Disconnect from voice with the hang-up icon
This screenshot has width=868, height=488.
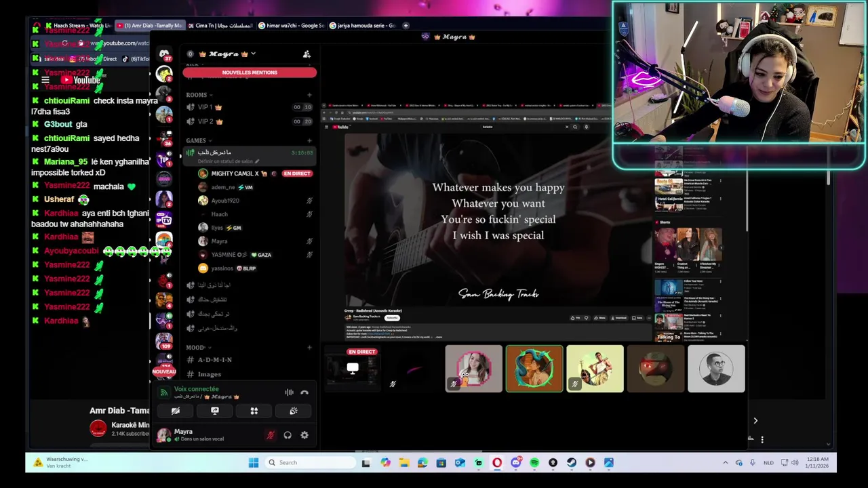304,392
